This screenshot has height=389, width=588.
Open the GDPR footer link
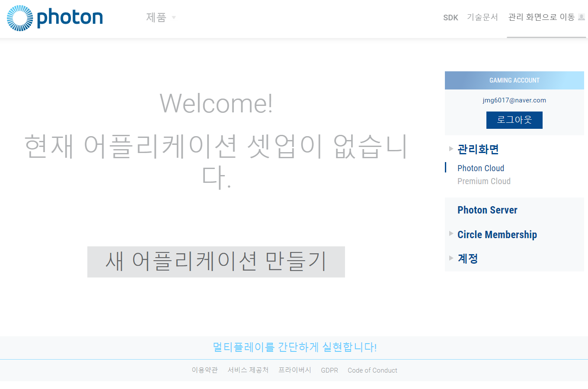pos(329,370)
